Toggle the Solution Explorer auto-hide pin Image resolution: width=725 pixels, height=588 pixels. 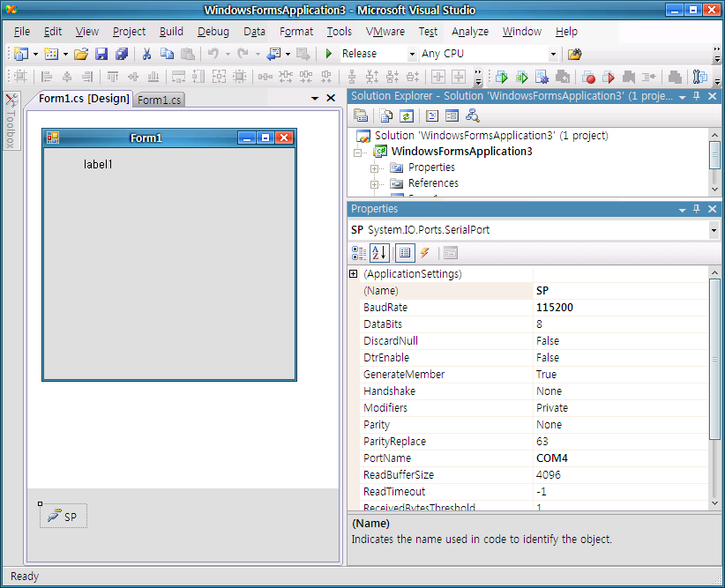point(696,96)
